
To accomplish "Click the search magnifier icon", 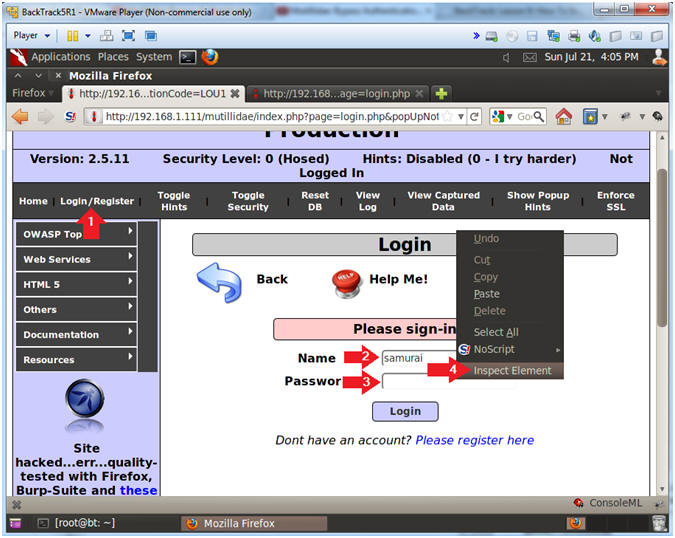I will (539, 116).
